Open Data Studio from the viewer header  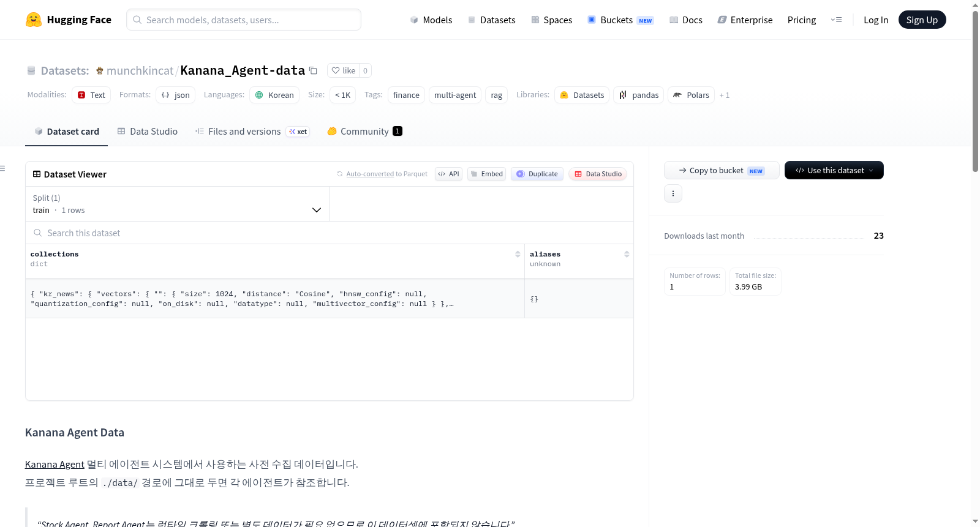[x=598, y=174]
